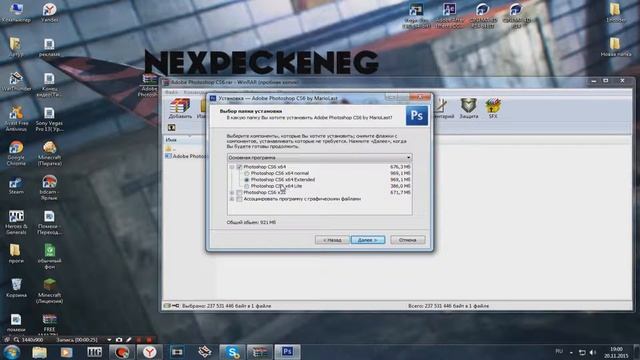Click the Bandicam screenshot camera icon

tap(119, 340)
